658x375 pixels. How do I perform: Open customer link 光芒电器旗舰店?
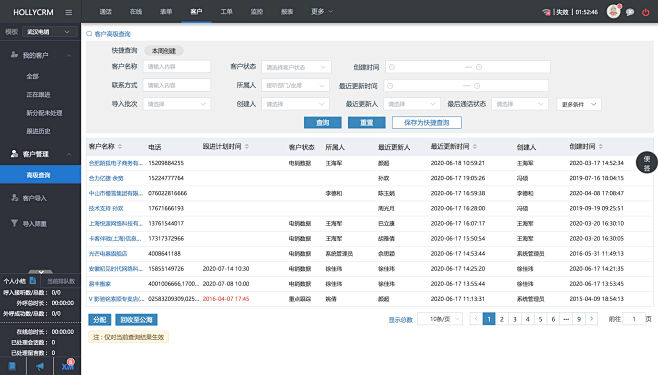point(108,254)
